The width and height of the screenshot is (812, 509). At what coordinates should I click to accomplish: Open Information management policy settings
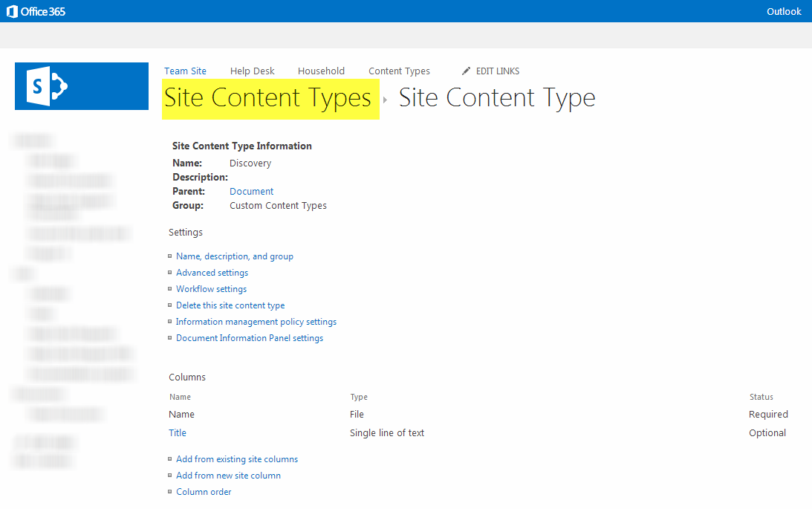coord(256,322)
